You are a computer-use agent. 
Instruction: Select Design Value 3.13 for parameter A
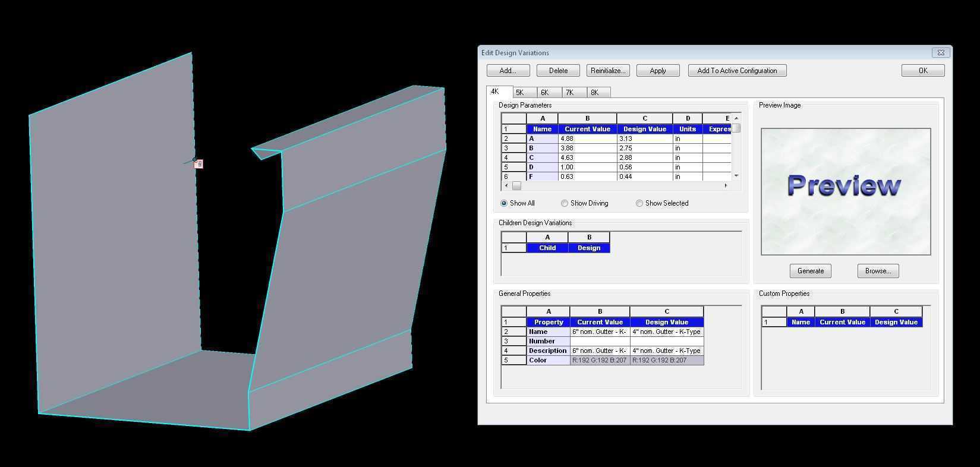click(x=644, y=138)
